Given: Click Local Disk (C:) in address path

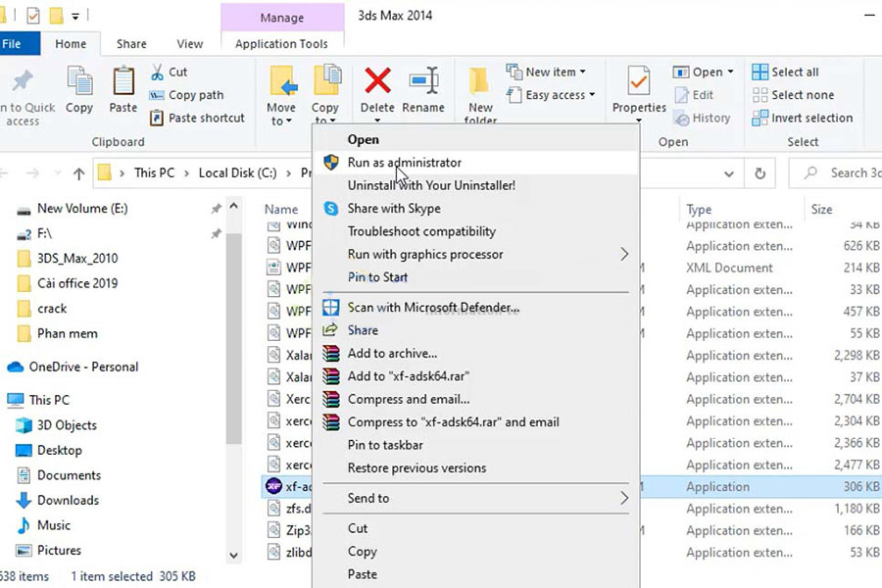Looking at the screenshot, I should [x=237, y=173].
